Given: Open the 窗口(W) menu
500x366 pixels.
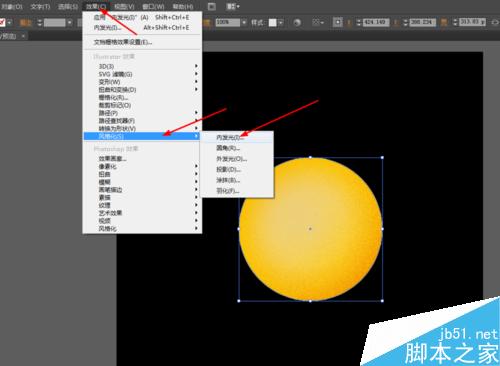Looking at the screenshot, I should [x=153, y=7].
